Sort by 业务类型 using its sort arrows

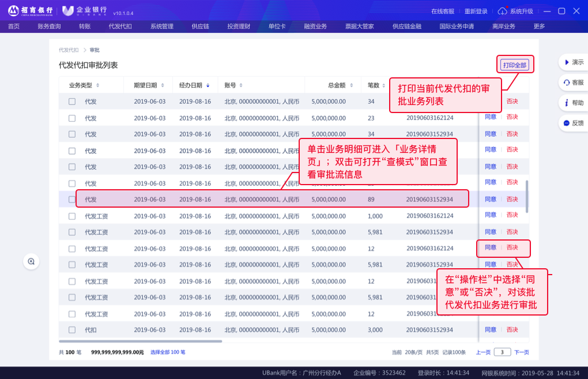click(x=97, y=85)
